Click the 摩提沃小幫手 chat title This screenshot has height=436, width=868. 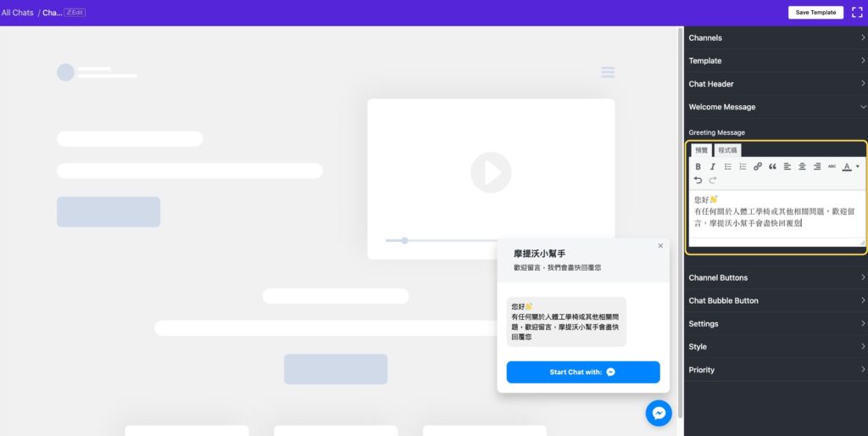tap(539, 254)
